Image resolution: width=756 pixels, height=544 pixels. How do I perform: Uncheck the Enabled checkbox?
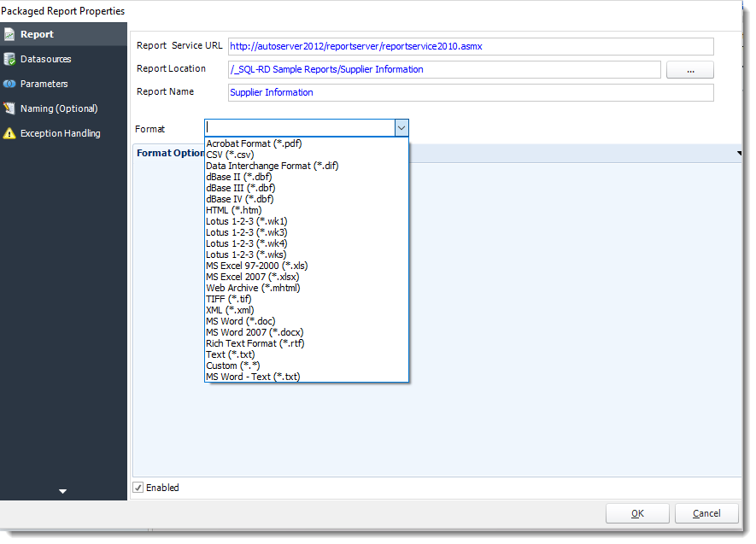click(138, 487)
